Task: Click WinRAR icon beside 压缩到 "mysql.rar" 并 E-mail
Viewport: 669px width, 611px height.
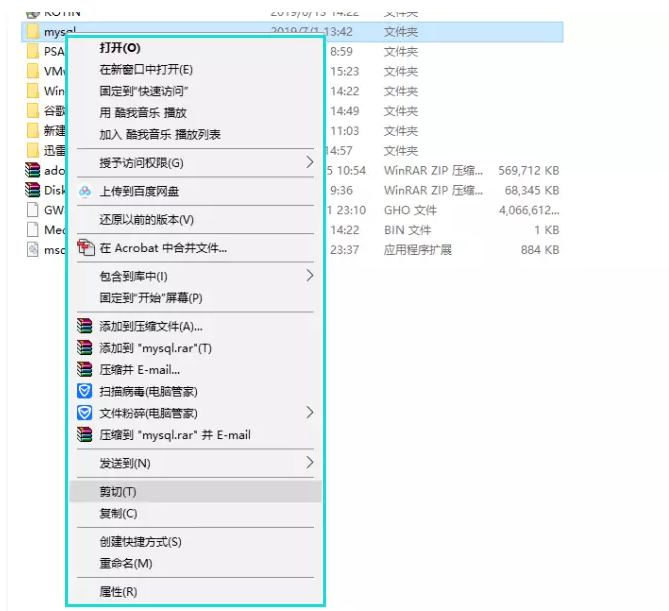Action: point(84,435)
